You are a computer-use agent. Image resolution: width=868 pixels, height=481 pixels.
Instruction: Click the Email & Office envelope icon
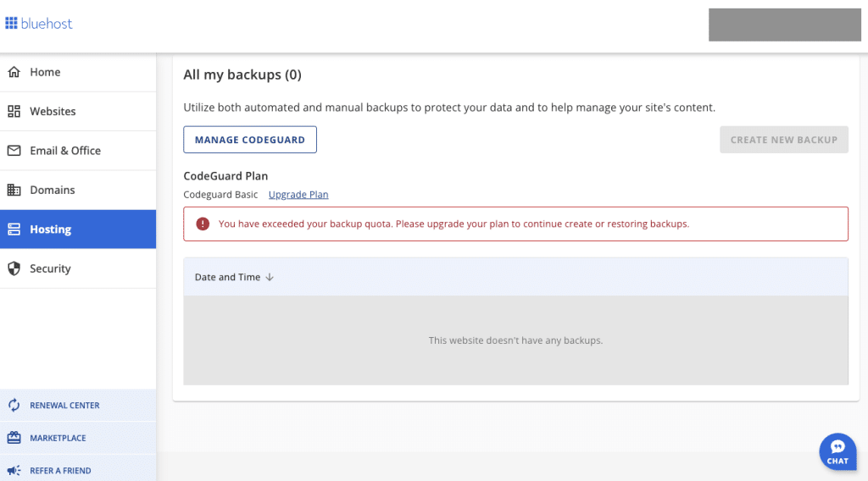click(x=14, y=151)
